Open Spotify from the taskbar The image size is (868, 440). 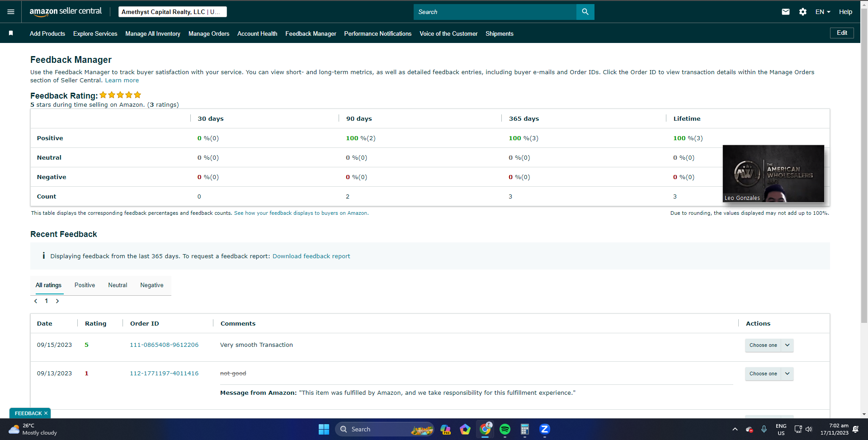[x=505, y=429]
